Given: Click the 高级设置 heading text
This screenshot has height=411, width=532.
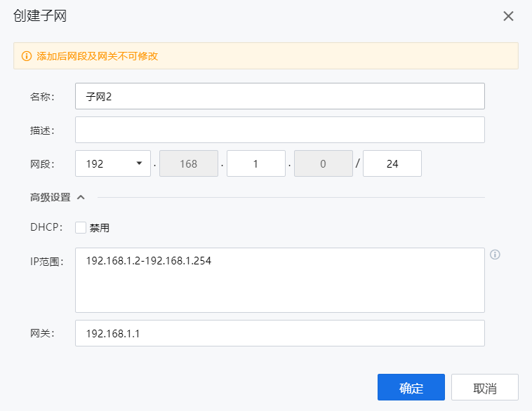Looking at the screenshot, I should tap(51, 197).
